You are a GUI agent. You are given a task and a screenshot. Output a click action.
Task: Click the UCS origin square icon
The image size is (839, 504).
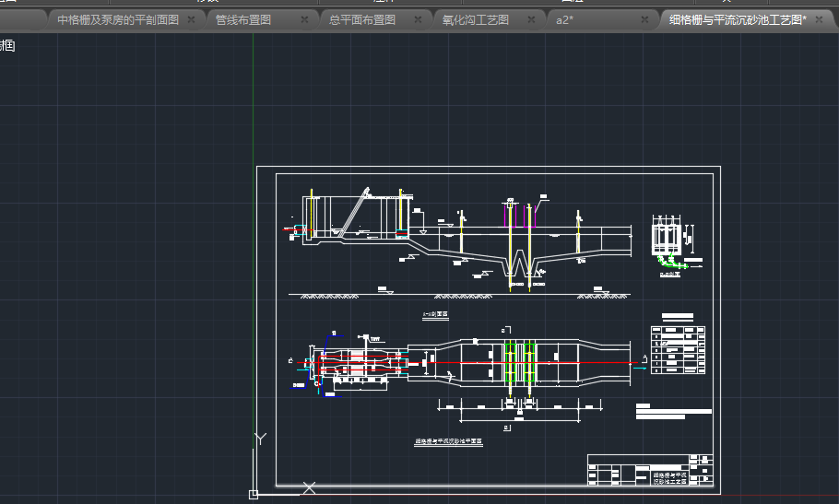[x=254, y=495]
